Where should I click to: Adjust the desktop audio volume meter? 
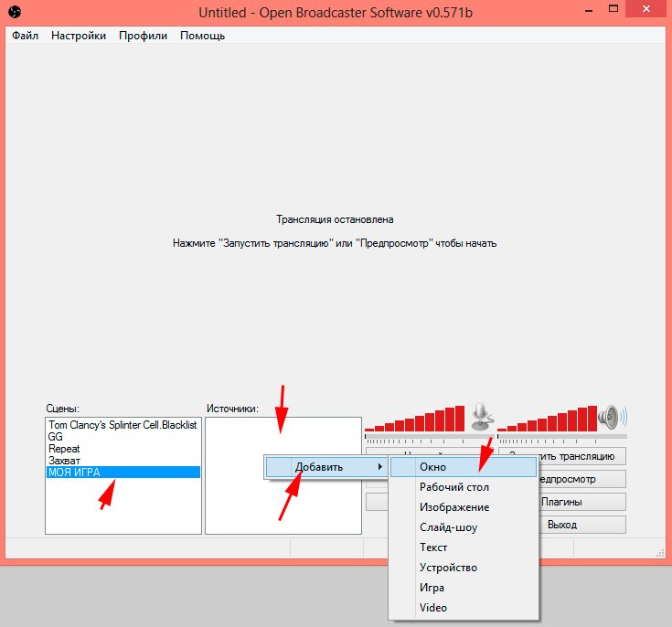(x=548, y=419)
